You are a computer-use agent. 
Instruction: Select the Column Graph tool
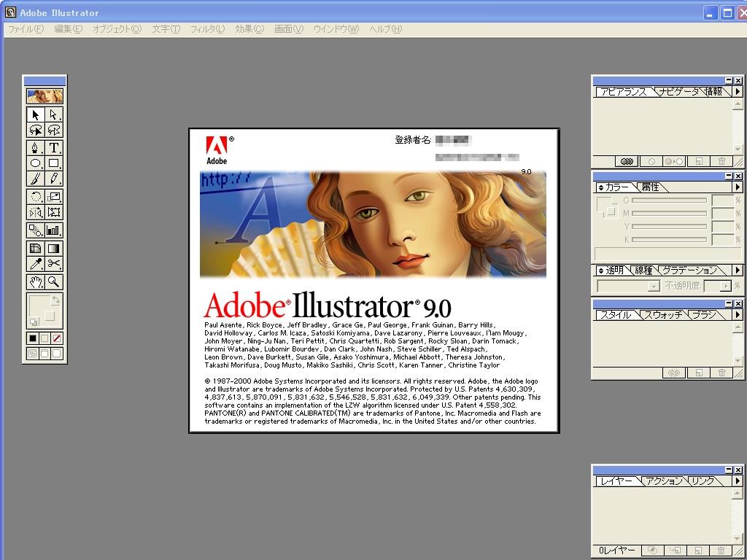click(x=54, y=230)
